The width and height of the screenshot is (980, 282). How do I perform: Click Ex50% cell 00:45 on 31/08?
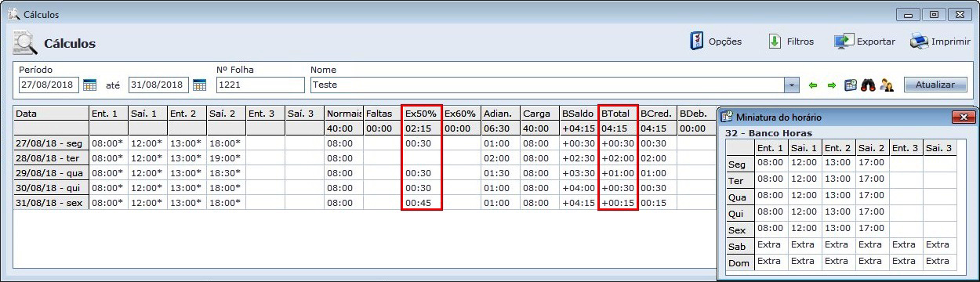click(422, 202)
